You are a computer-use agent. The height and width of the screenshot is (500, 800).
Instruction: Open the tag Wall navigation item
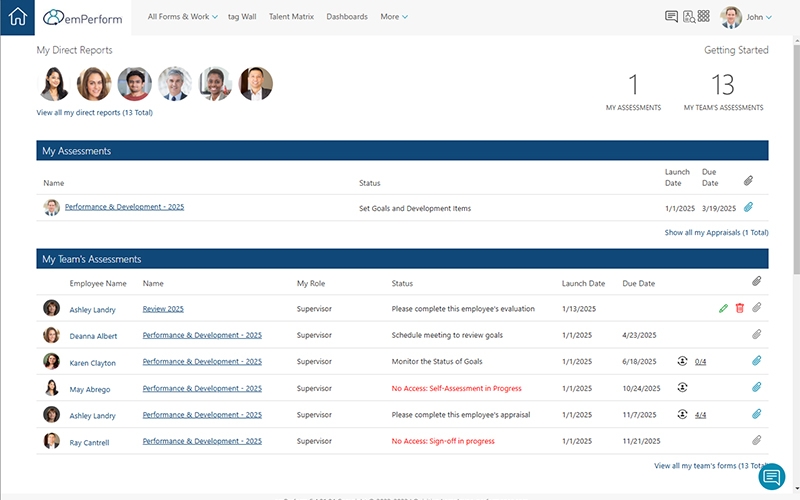point(242,17)
